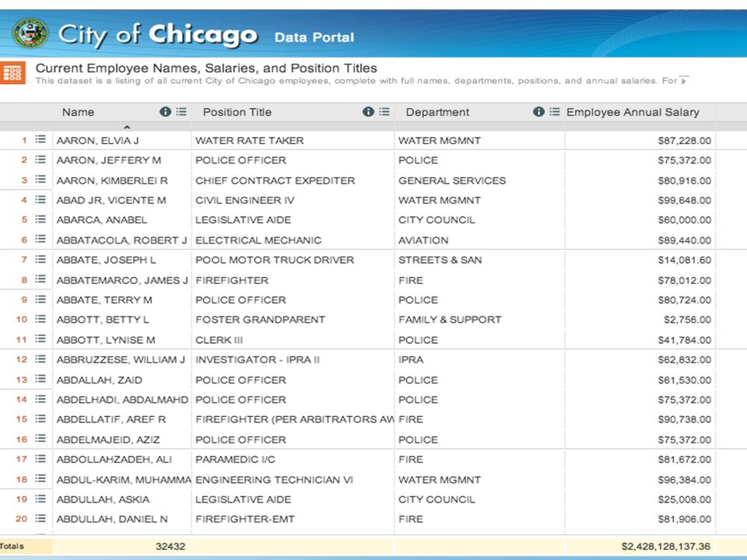Screen dimensions: 747x560
Task: Click the City of Chicago title text
Action: coord(158,35)
